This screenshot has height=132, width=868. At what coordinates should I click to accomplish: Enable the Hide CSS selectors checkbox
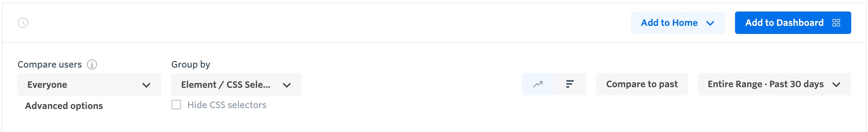click(176, 105)
